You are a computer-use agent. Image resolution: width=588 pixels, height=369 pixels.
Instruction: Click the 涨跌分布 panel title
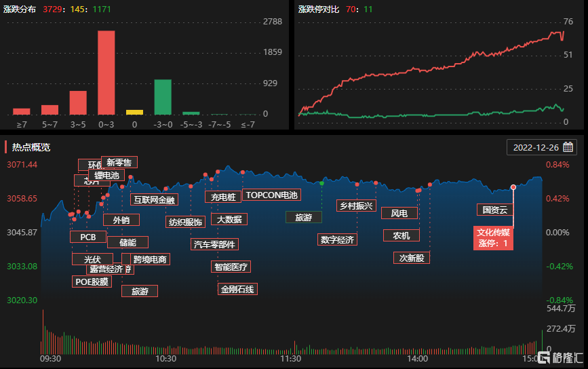point(20,9)
